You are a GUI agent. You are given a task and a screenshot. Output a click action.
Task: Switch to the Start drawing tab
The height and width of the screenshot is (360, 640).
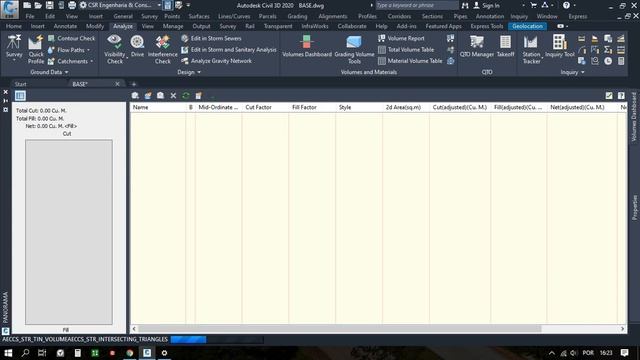click(x=20, y=84)
